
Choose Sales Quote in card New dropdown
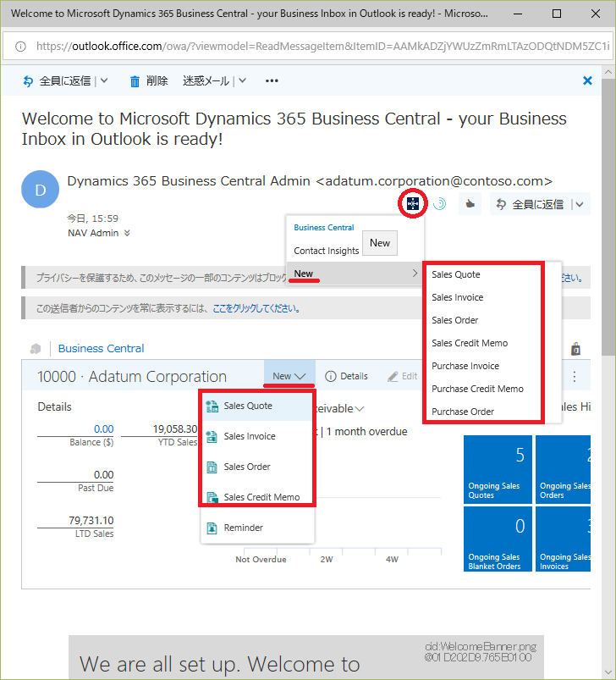point(257,406)
